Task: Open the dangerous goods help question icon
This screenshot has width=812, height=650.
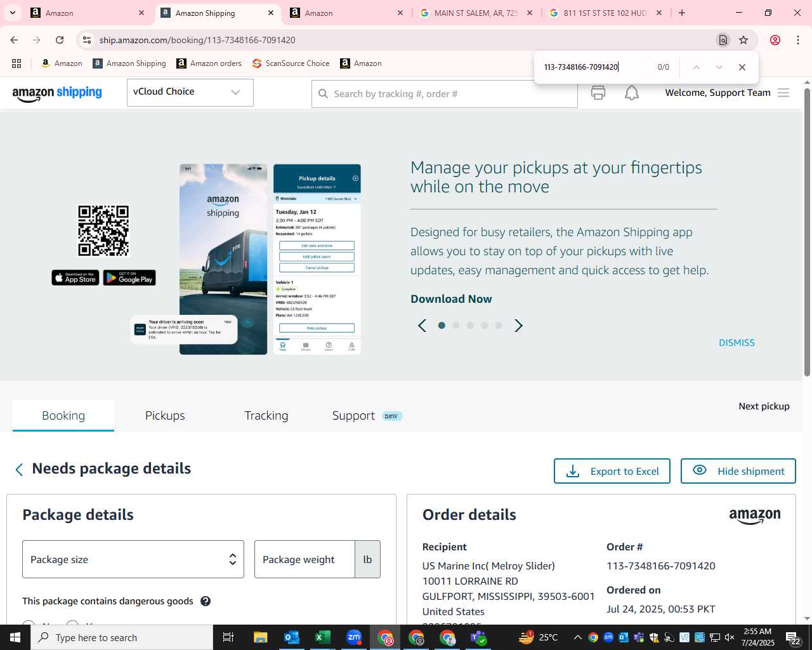Action: pyautogui.click(x=206, y=601)
